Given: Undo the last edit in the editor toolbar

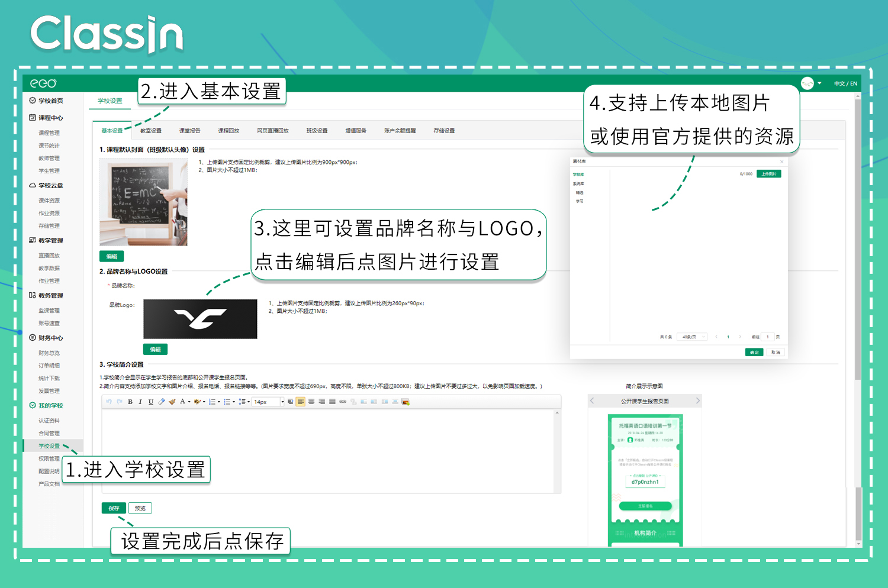Looking at the screenshot, I should click(109, 402).
